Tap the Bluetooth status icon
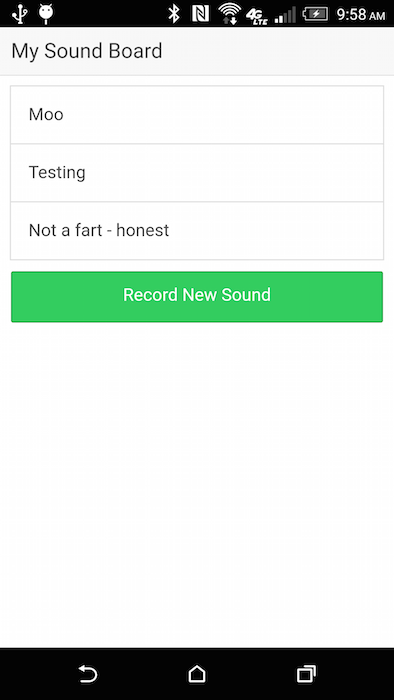 (x=174, y=14)
